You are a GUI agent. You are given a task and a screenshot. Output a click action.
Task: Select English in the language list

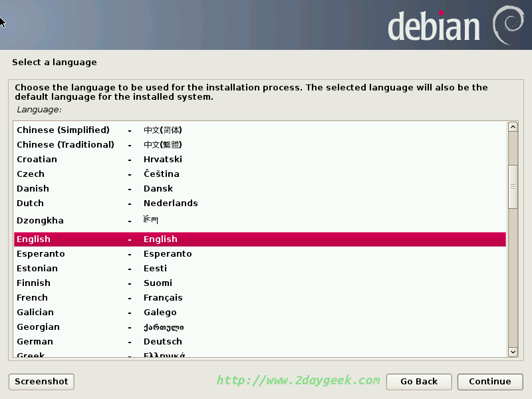tap(259, 239)
